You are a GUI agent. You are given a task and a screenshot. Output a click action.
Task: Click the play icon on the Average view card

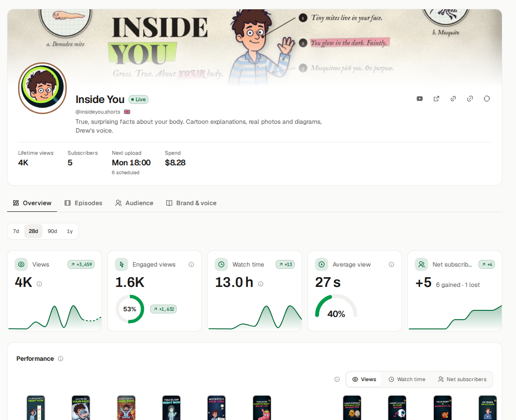(x=322, y=264)
